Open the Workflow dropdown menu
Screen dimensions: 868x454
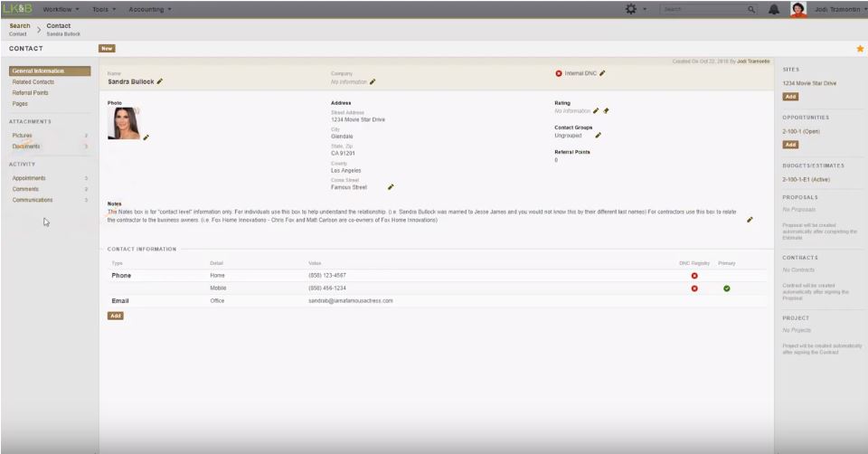pyautogui.click(x=61, y=9)
